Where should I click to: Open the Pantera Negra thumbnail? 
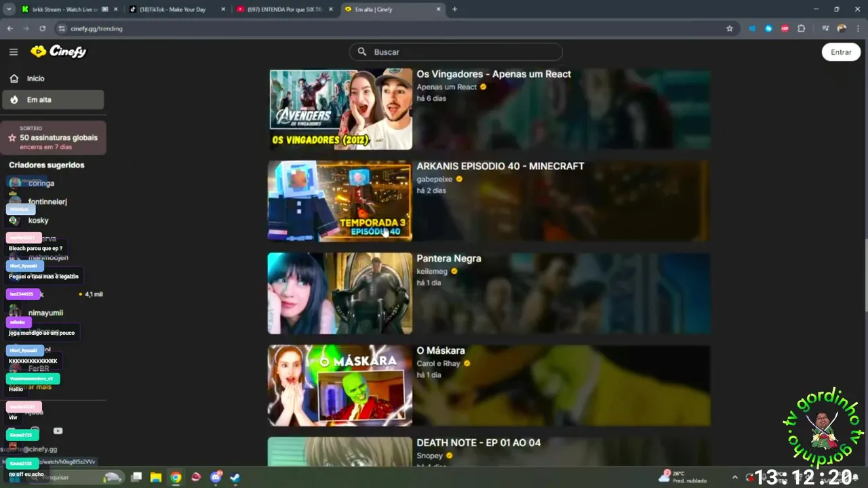[x=340, y=293]
